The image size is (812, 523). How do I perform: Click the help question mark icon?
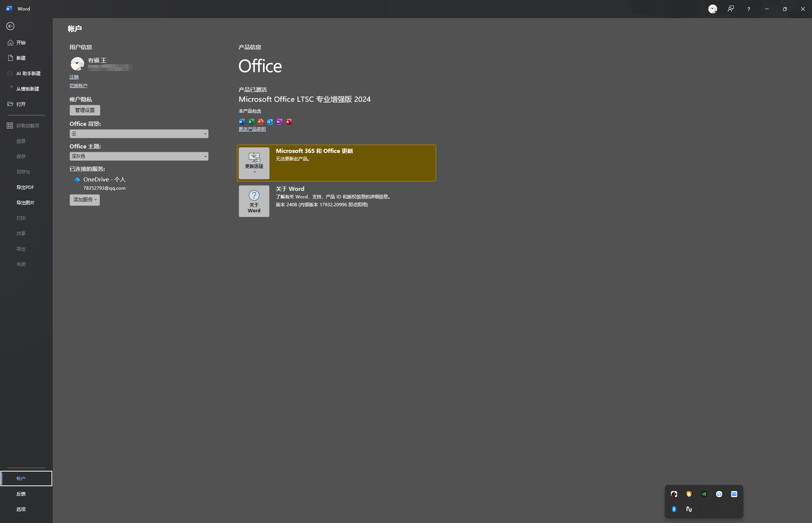click(x=748, y=9)
